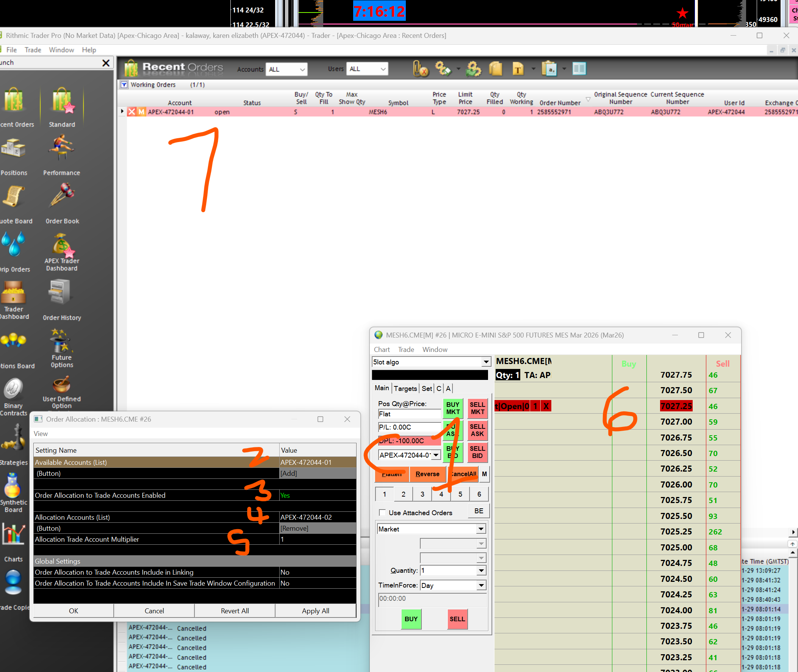The height and width of the screenshot is (672, 798).
Task: Click the red X cancel icon on order row
Action: [x=132, y=112]
